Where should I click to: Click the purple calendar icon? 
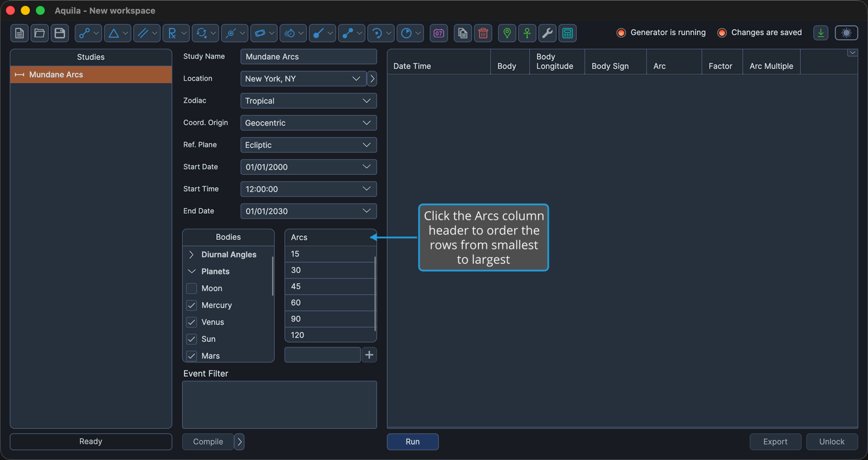(439, 33)
